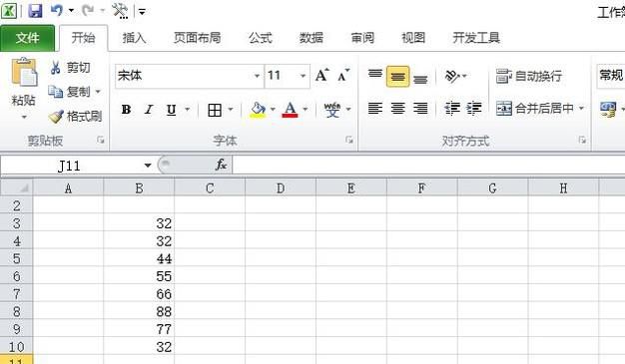Switch to the 数据 (Data) tab

coord(312,38)
